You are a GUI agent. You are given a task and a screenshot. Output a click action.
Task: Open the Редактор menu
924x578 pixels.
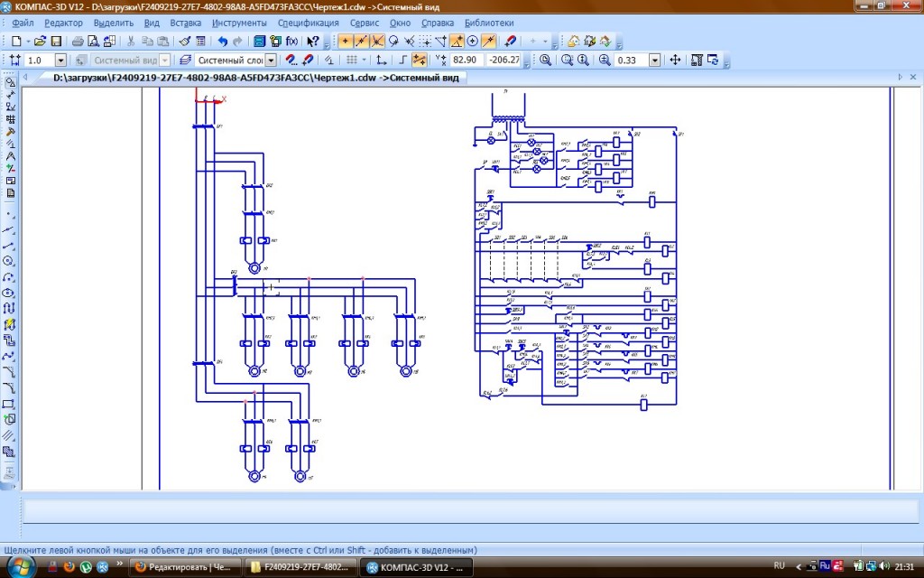(64, 23)
